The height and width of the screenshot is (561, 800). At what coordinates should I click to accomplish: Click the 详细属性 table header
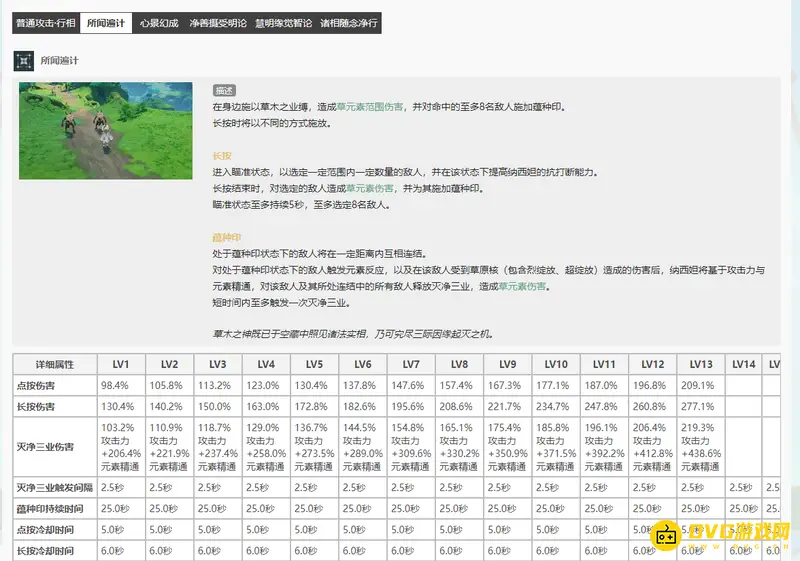click(x=54, y=364)
